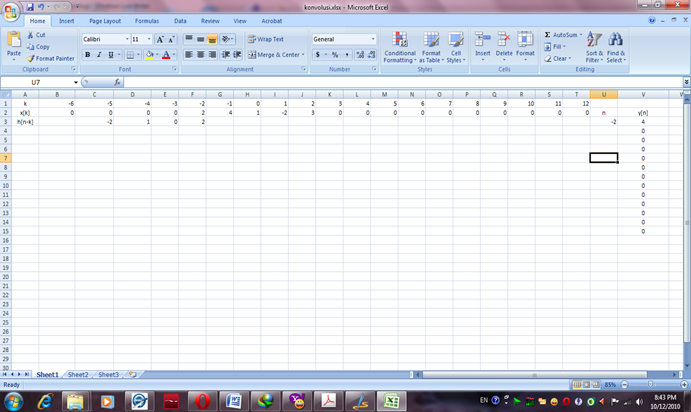This screenshot has height=412, width=691.
Task: Expand the Name Box dropdown arrow
Action: [76, 82]
